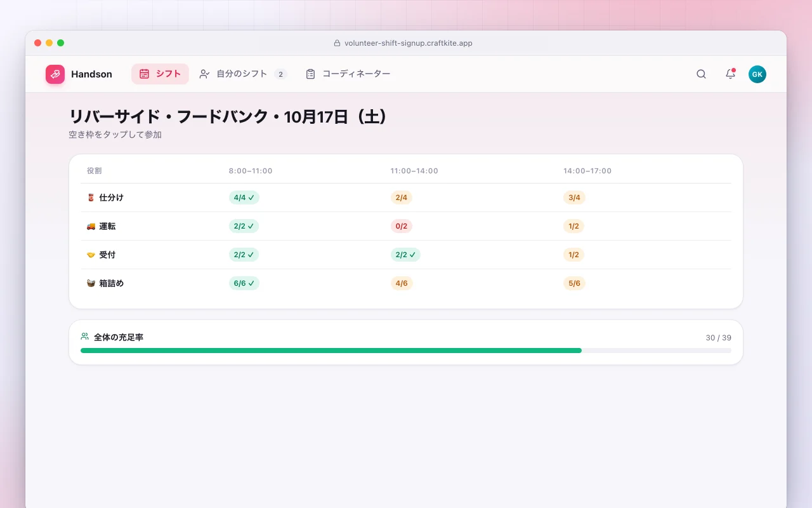Click the 運転 role label
The height and width of the screenshot is (508, 812).
[108, 226]
